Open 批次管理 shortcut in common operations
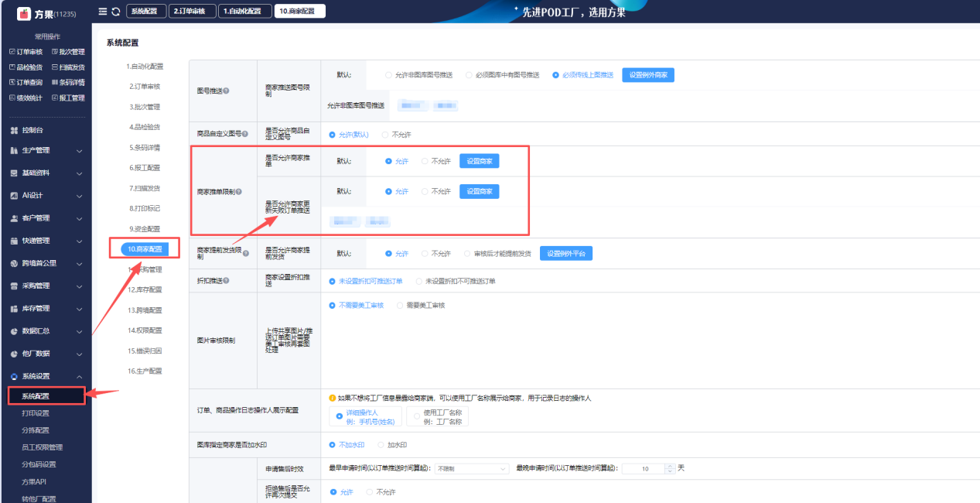Screen dimensions: 980x503 (x=68, y=52)
